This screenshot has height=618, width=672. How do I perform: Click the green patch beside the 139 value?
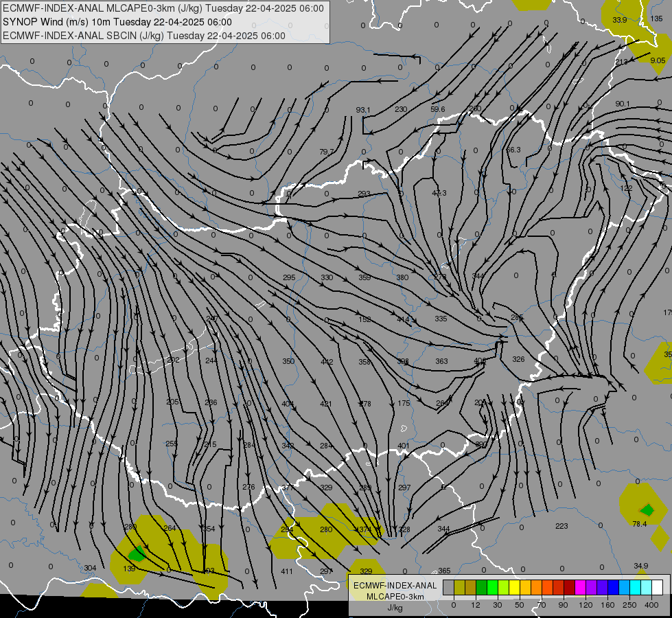(137, 553)
